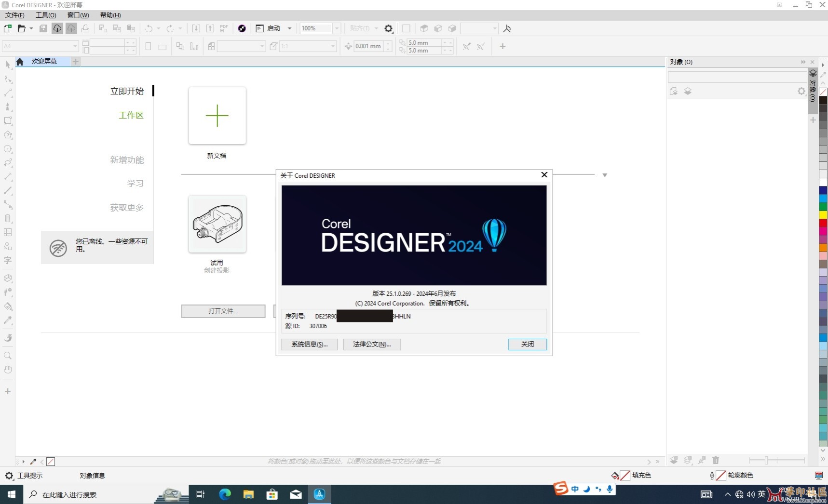This screenshot has width=828, height=504.
Task: Select the Table tool in the toolbox
Action: pyautogui.click(x=8, y=232)
